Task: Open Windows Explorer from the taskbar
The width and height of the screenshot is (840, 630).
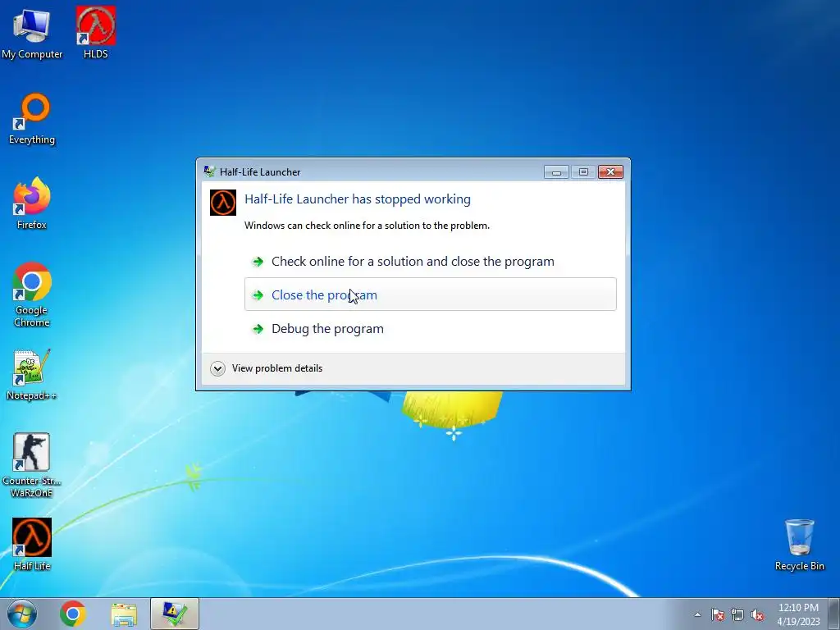Action: point(124,614)
